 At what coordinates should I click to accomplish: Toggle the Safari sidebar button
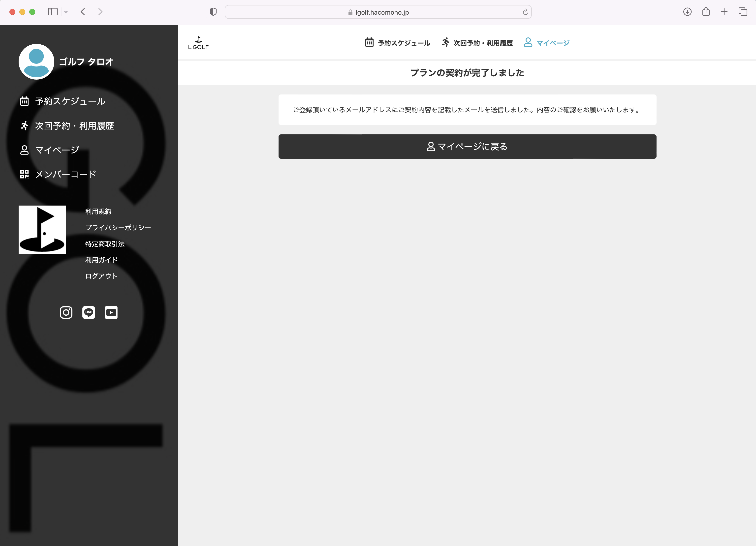pyautogui.click(x=53, y=12)
